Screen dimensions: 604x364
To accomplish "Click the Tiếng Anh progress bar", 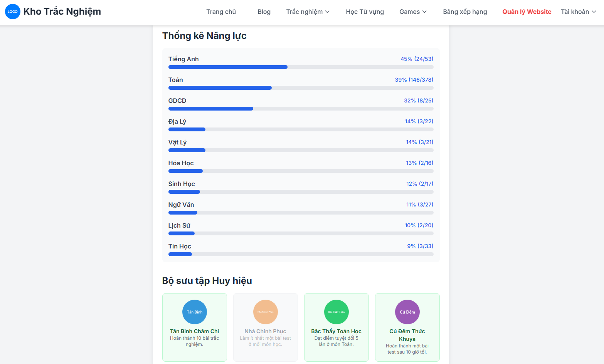I will click(x=301, y=67).
